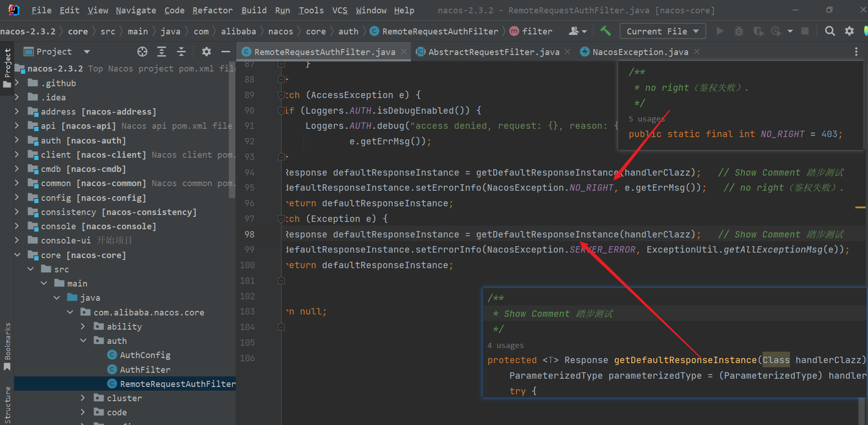Click the editor vertical scrollbar thumb
The width and height of the screenshot is (868, 425).
pyautogui.click(x=862, y=411)
